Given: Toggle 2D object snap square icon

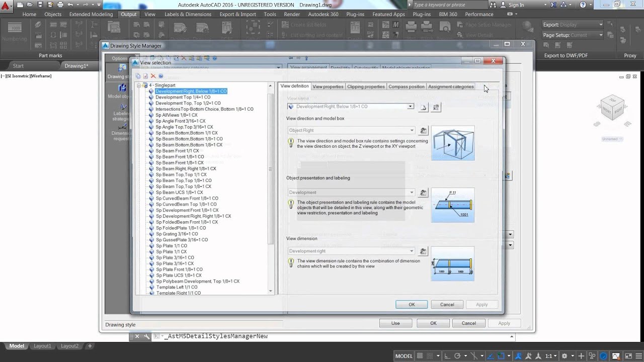Looking at the screenshot, I should (x=501, y=356).
